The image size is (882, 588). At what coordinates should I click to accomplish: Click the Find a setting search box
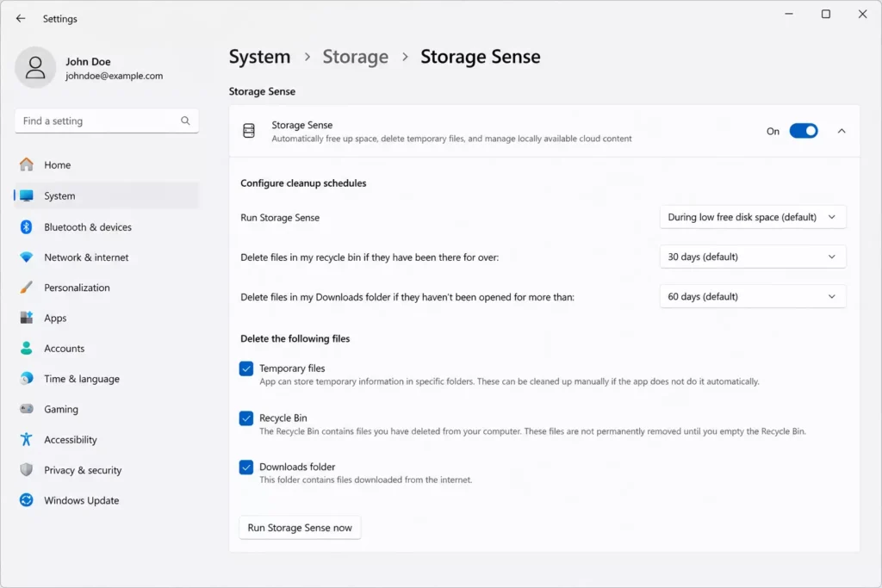(106, 121)
